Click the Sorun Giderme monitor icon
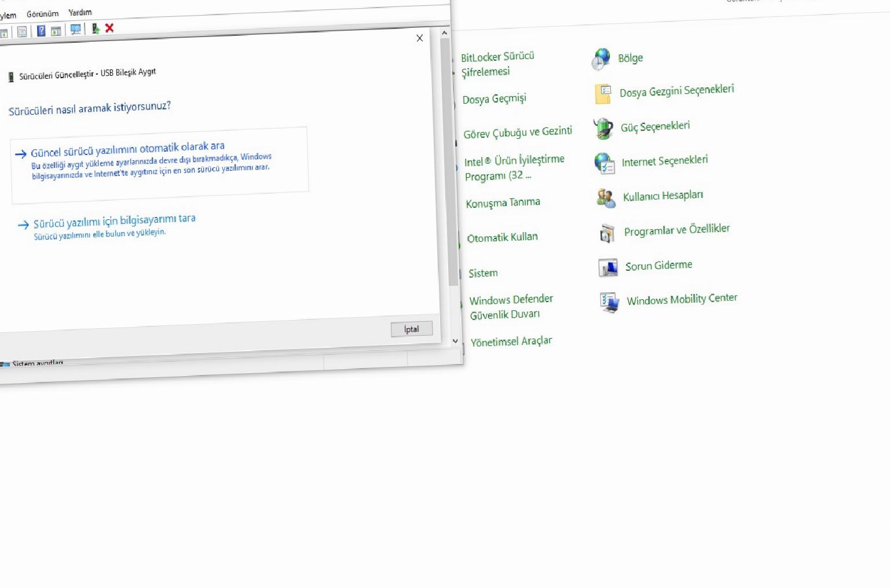890x588 pixels. [608, 267]
